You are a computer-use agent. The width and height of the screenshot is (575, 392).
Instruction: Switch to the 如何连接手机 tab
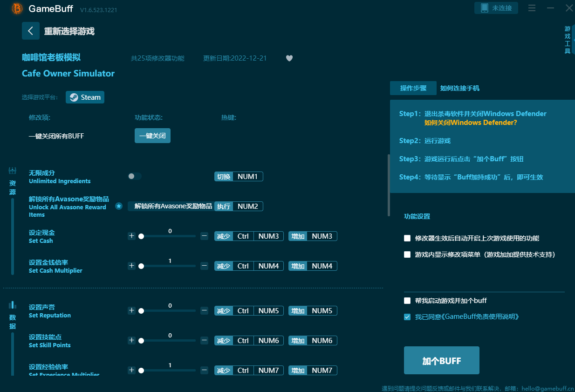[x=460, y=88]
